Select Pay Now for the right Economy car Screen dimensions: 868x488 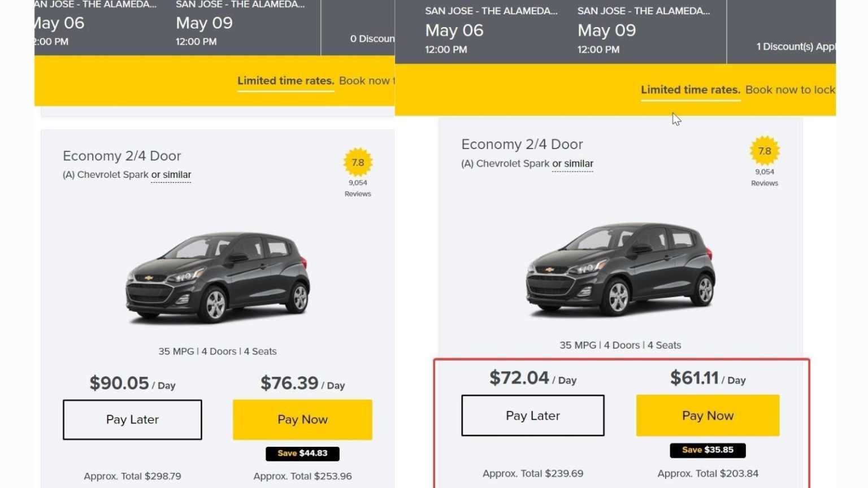(x=707, y=415)
